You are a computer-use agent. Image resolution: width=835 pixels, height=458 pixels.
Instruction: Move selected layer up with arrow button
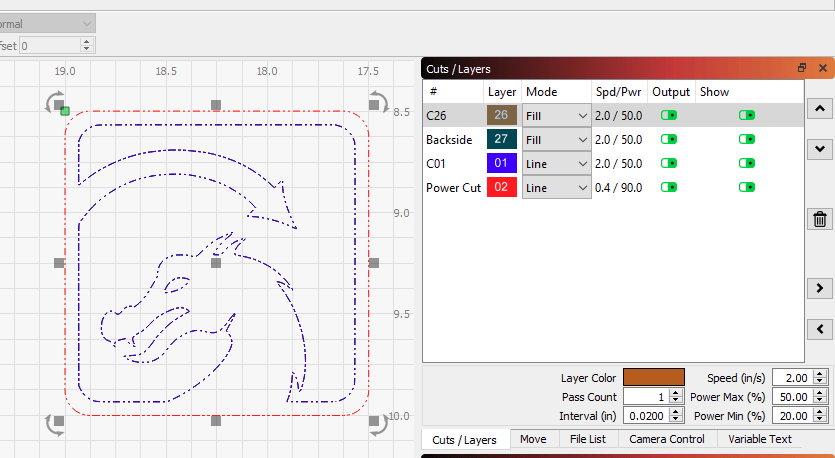[x=820, y=109]
